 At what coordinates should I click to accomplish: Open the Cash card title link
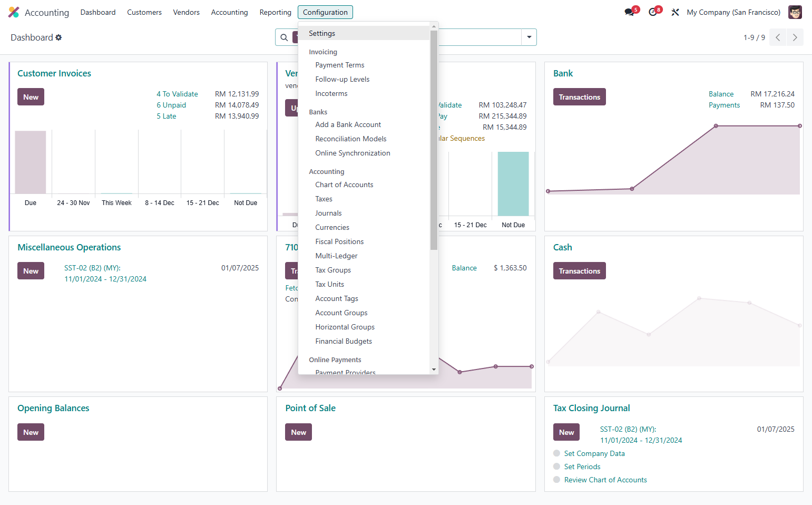click(x=562, y=247)
